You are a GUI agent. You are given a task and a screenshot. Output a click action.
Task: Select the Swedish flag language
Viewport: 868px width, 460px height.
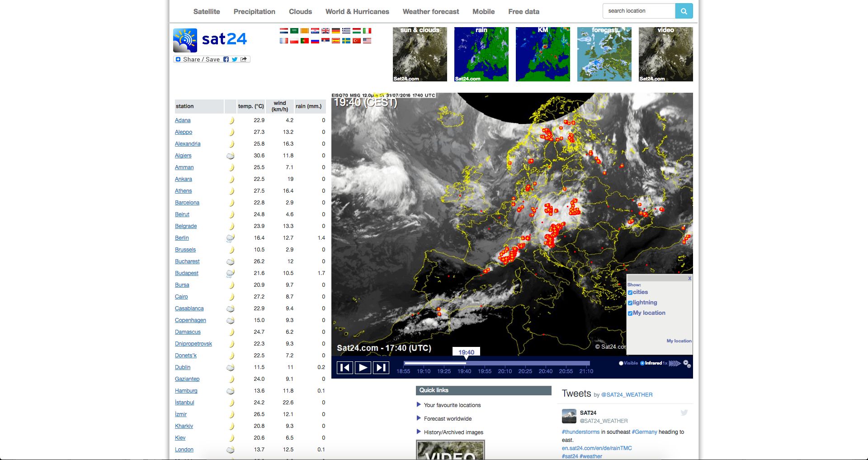click(x=346, y=41)
